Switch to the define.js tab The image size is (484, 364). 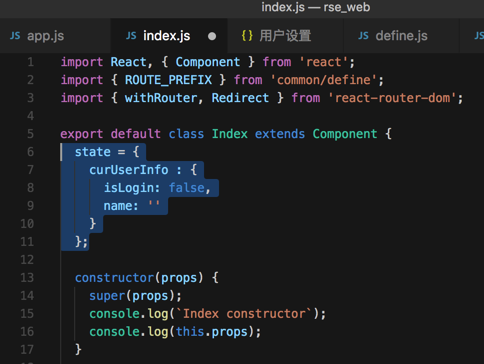401,36
